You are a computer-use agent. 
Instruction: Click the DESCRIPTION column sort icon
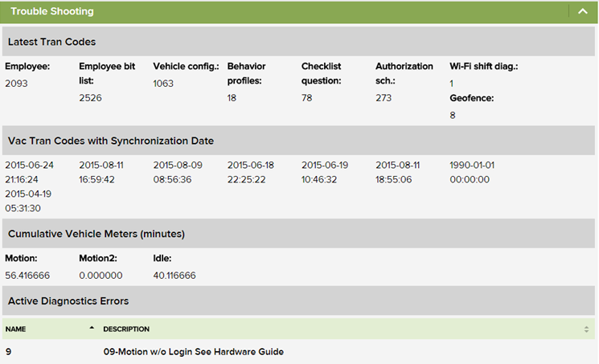586,329
